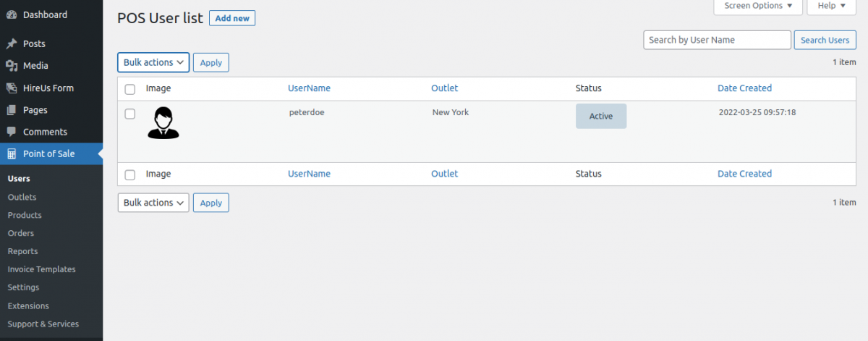
Task: Click peterdoe's avatar image
Action: (163, 123)
